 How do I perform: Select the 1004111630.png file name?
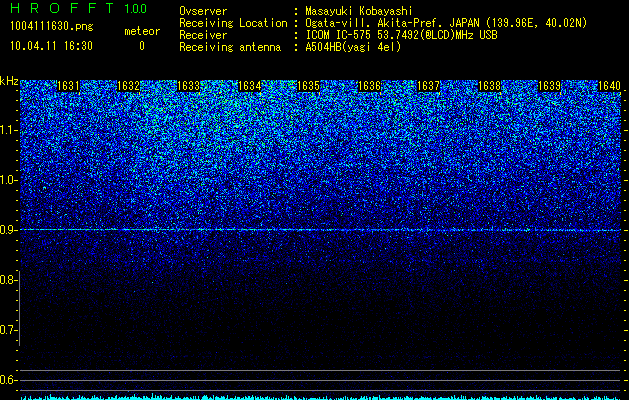coord(52,27)
